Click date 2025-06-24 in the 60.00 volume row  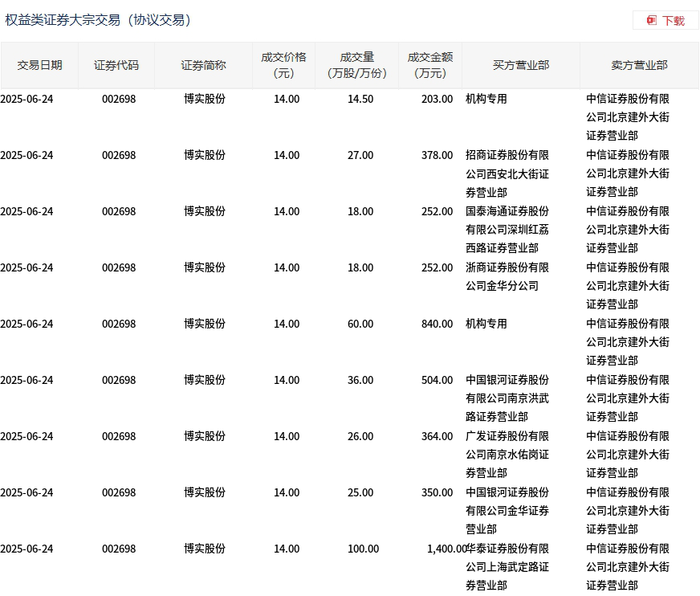(27, 324)
